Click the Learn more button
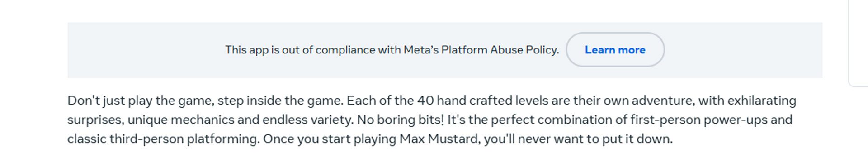This screenshot has width=868, height=163. pos(615,50)
